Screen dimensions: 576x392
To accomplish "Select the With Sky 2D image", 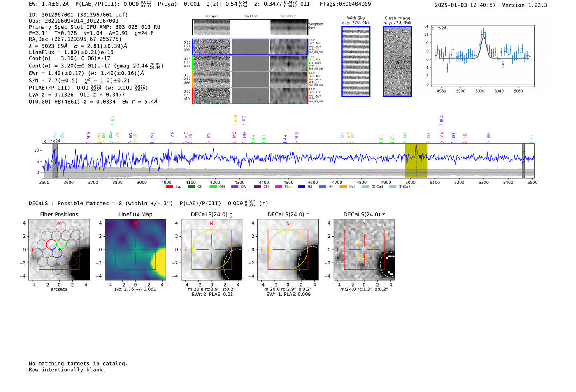I will coord(356,61).
